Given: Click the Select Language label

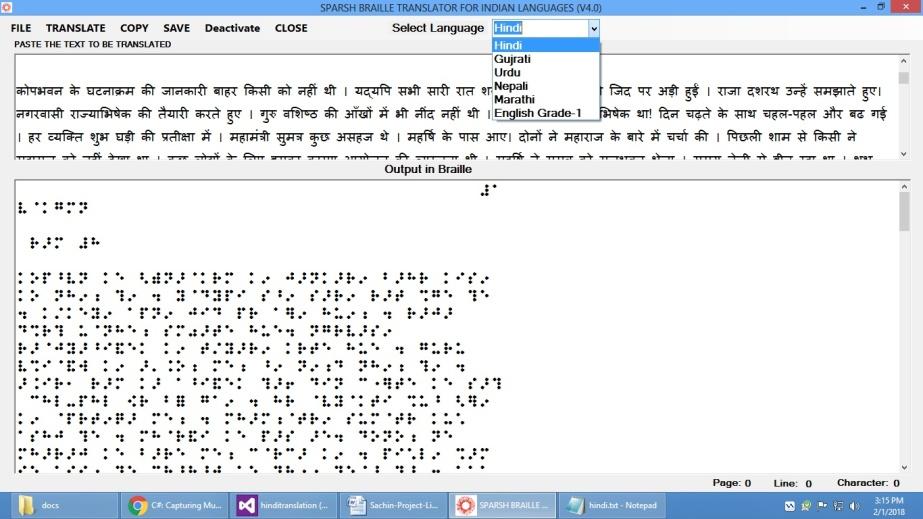Looking at the screenshot, I should coord(438,28).
